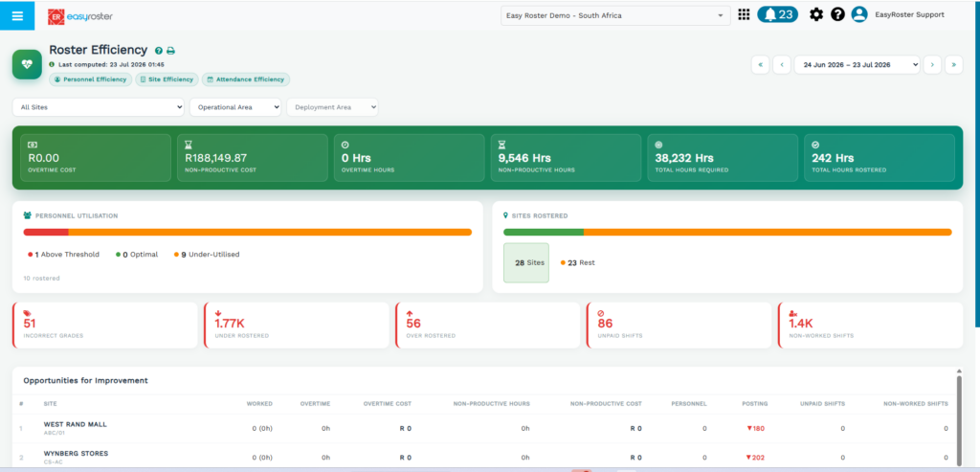Click the 28 Sites box
The width and height of the screenshot is (980, 472).
(x=526, y=262)
